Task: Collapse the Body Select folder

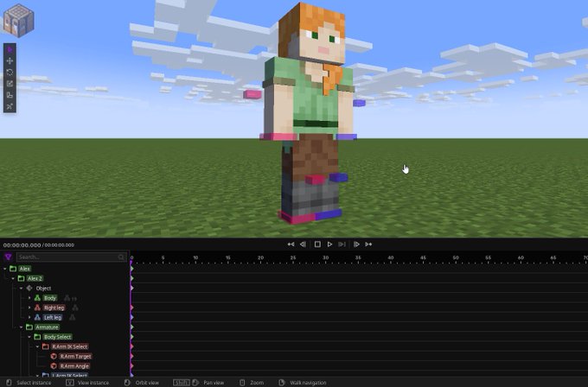Action: [x=29, y=337]
